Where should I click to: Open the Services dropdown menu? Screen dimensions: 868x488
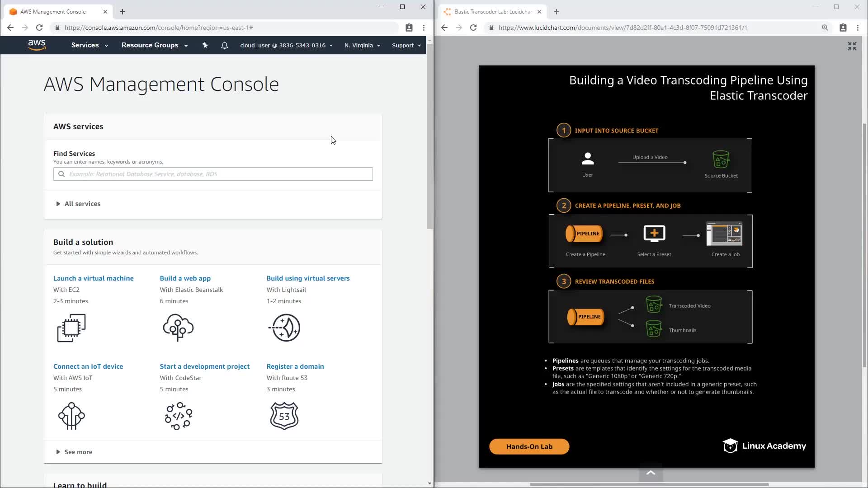tap(90, 45)
